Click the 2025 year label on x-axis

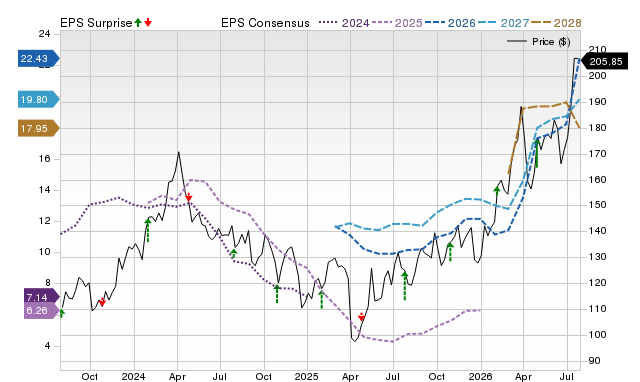[307, 376]
